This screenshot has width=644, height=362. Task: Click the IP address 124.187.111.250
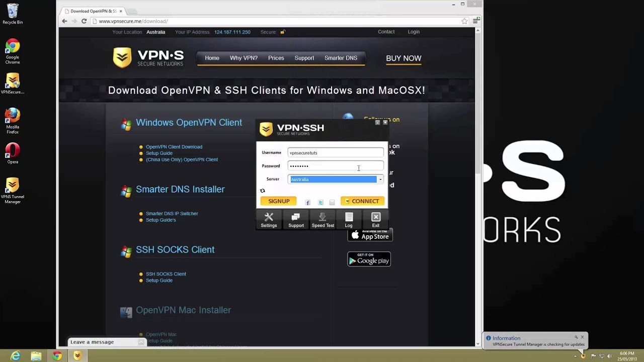[232, 32]
